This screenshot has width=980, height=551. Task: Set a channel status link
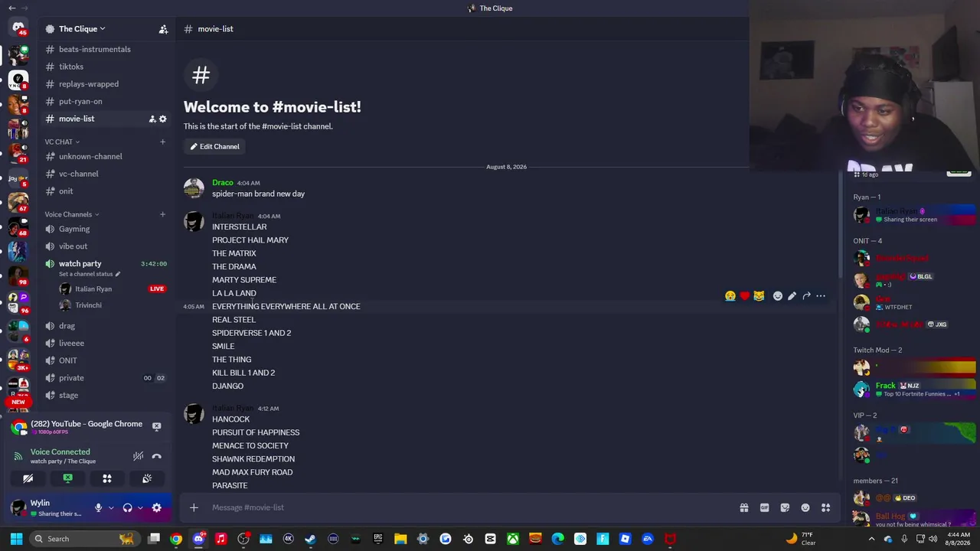pyautogui.click(x=90, y=274)
